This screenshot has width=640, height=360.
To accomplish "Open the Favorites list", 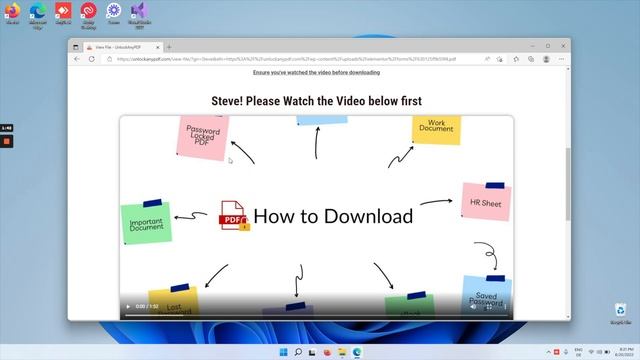I will (516, 59).
